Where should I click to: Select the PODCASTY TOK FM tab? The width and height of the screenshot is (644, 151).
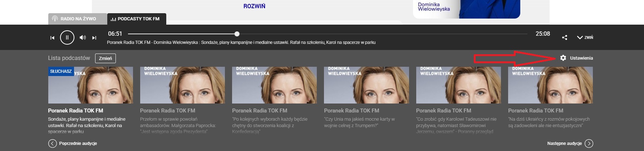(x=137, y=19)
